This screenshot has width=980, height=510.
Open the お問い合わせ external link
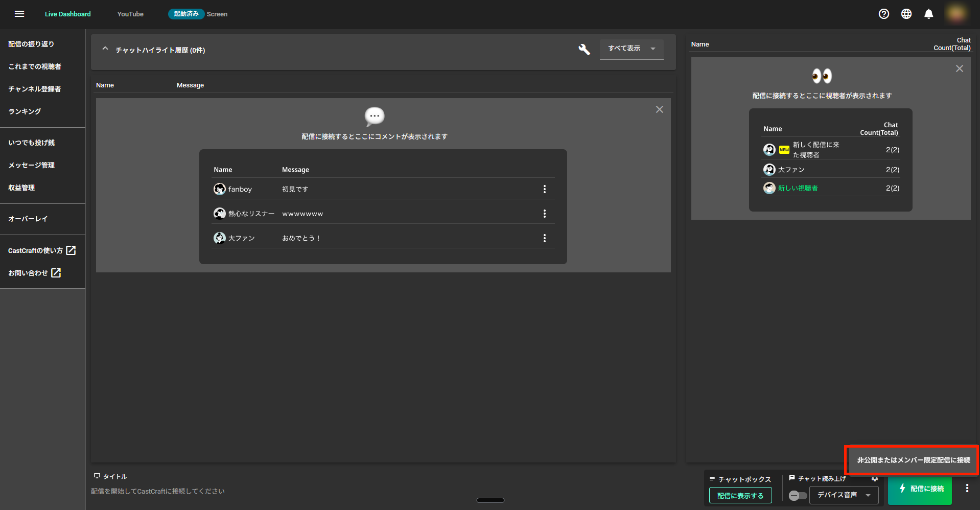click(x=34, y=273)
